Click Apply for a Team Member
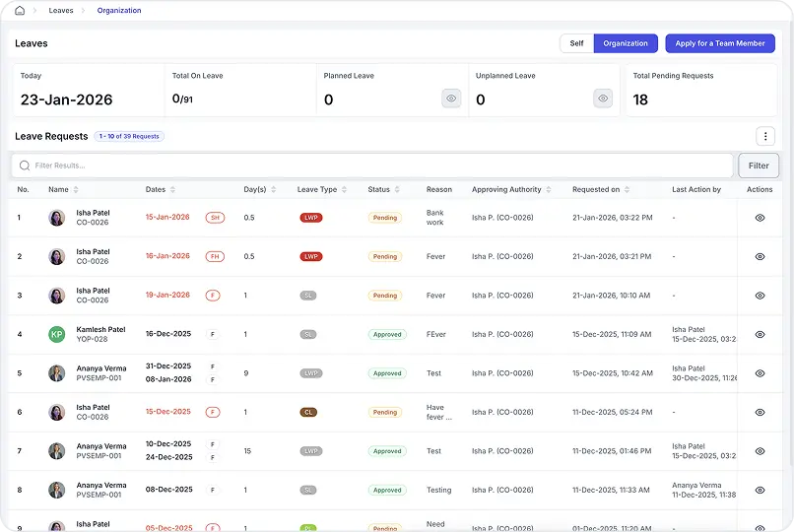The image size is (794, 532). (x=720, y=43)
